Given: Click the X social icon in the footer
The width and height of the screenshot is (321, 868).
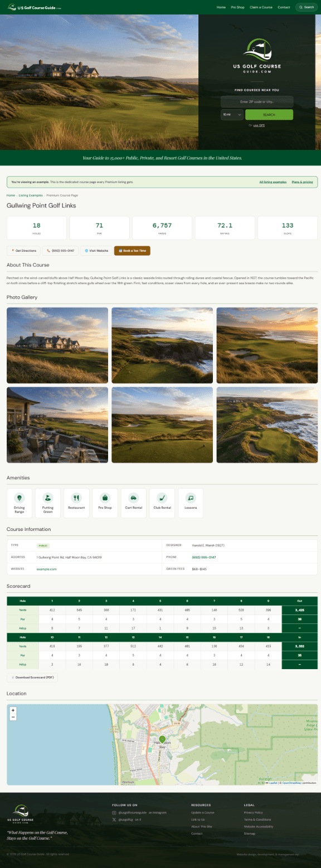Looking at the screenshot, I should (x=114, y=820).
